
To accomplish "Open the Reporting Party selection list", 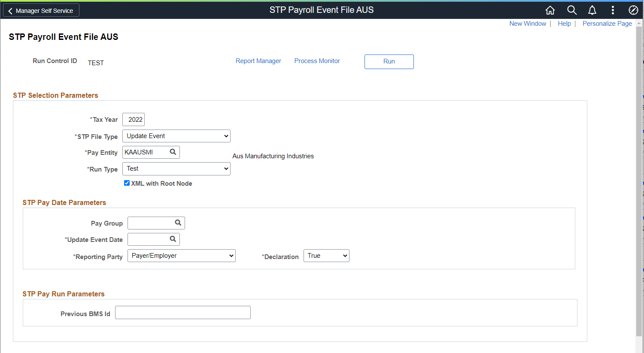I will pyautogui.click(x=181, y=255).
